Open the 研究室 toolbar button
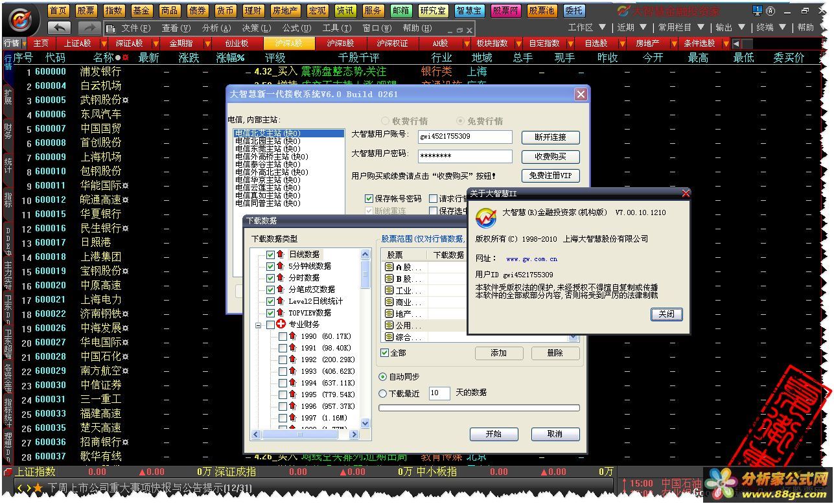The width and height of the screenshot is (834, 504). [432, 11]
